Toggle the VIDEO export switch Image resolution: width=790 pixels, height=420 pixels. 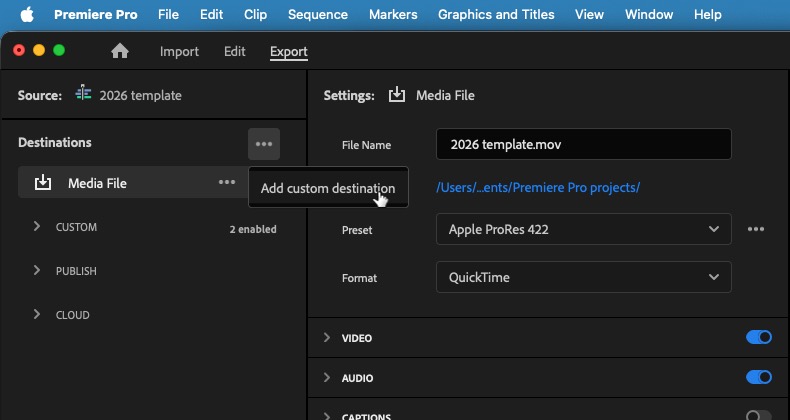click(759, 337)
